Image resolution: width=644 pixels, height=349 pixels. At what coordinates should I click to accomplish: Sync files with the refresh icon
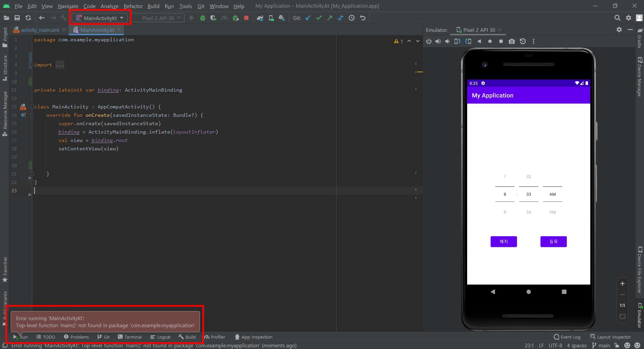(x=28, y=18)
